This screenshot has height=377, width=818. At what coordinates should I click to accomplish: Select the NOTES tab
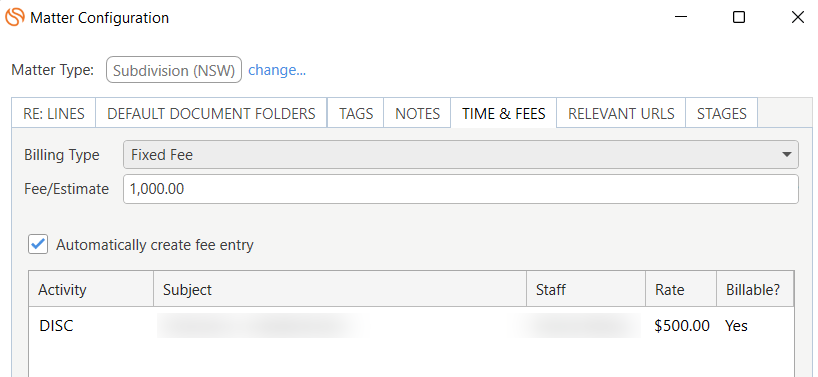tap(417, 113)
